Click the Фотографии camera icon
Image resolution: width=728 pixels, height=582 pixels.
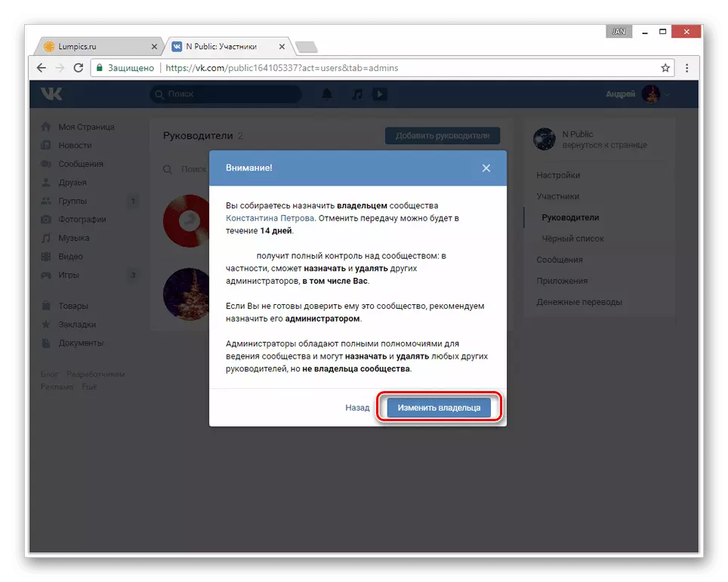point(46,220)
